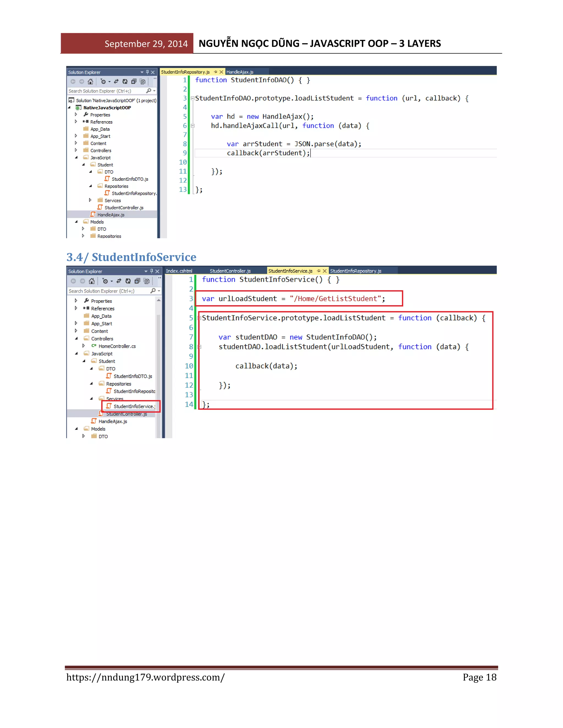Click Home icon in Solution Explorer listing HomeController.cs
This screenshot has width=563, height=728.
(x=92, y=281)
